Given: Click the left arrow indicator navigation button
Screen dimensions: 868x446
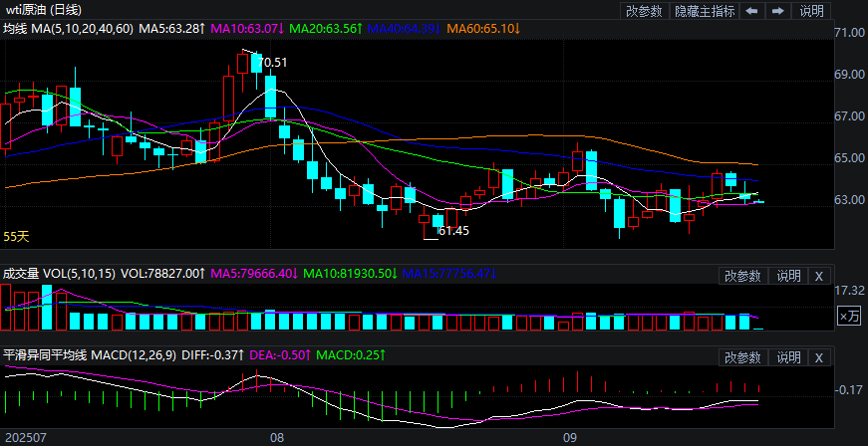Looking at the screenshot, I should click(751, 11).
